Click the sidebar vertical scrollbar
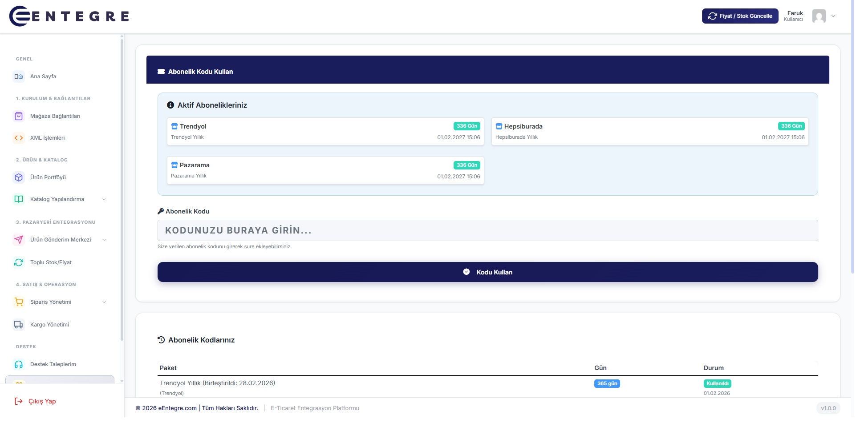This screenshot has height=423, width=868. [x=122, y=189]
